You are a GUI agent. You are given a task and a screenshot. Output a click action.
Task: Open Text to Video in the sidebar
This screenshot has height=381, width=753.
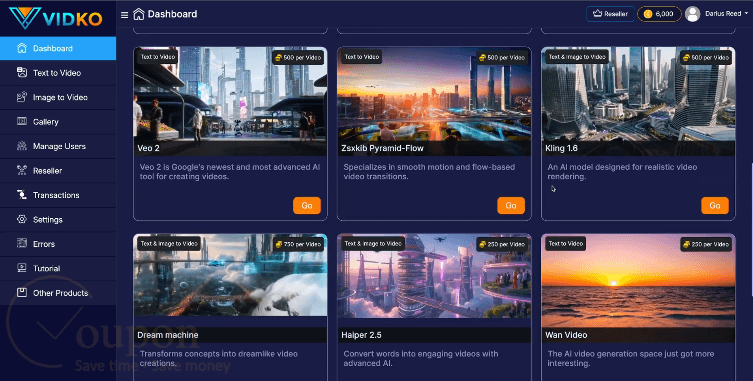[58, 73]
